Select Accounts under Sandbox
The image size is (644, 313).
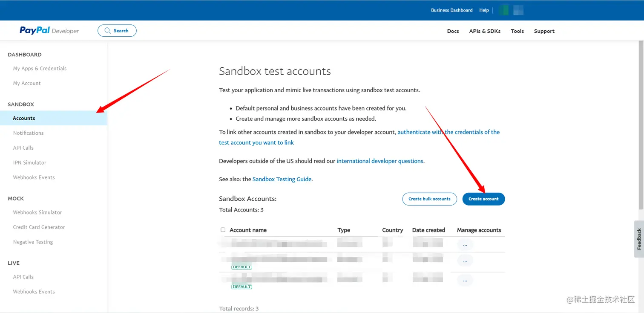click(x=54, y=118)
